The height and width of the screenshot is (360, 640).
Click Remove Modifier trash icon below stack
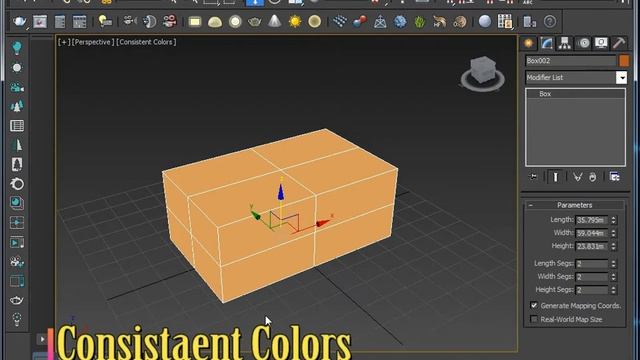coord(593,177)
